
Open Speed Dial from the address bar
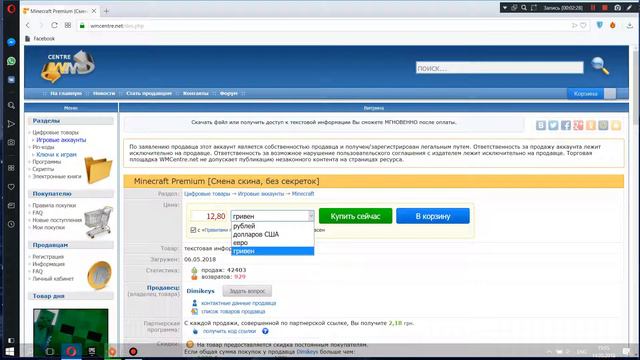[68, 25]
